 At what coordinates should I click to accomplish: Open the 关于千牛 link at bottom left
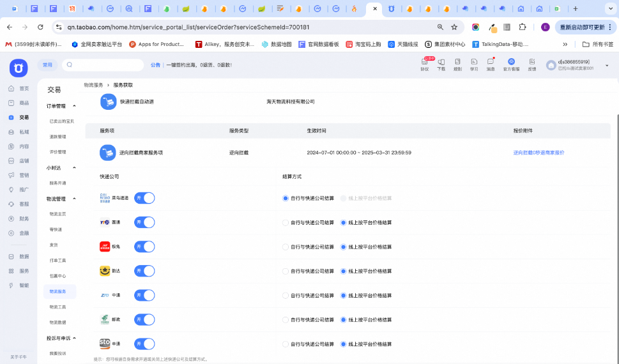point(19,357)
